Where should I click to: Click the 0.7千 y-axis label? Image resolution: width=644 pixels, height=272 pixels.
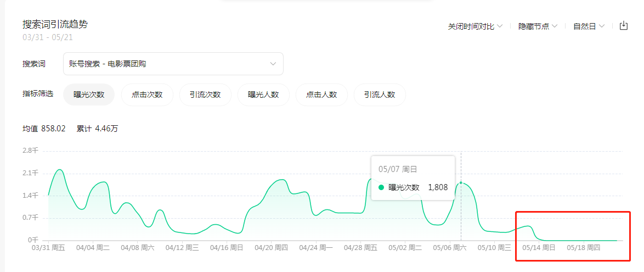click(30, 217)
